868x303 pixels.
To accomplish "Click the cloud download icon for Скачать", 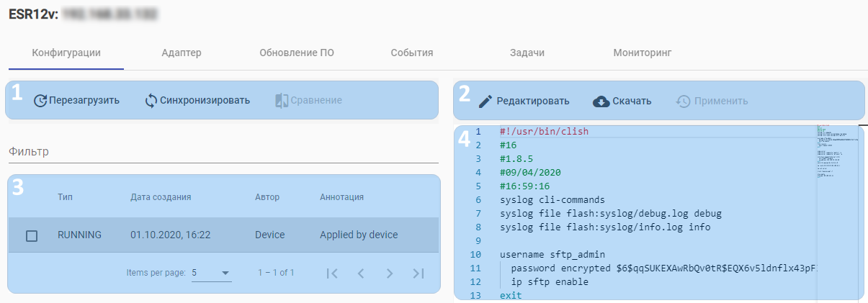I will [x=601, y=101].
